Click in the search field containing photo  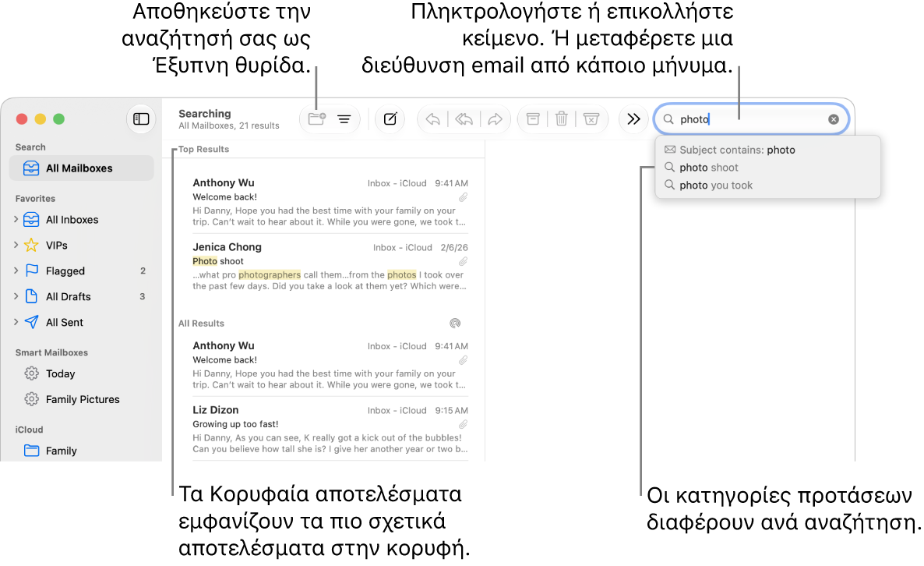(751, 119)
